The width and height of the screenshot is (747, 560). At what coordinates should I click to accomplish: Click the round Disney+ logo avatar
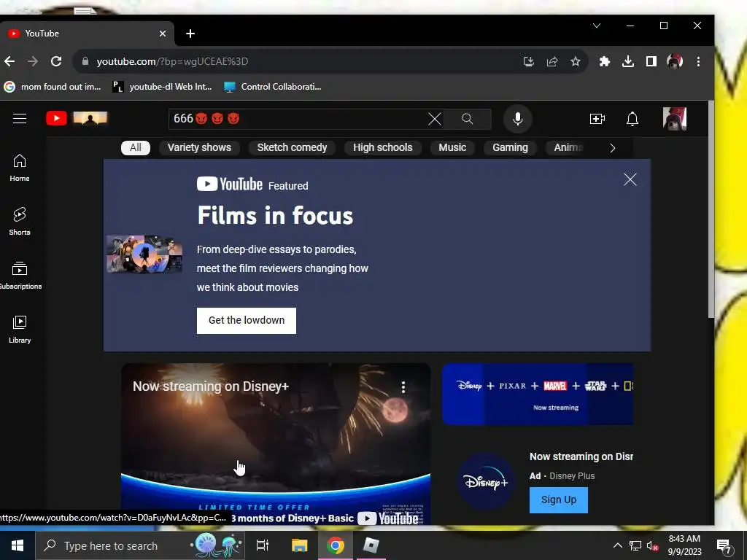[486, 481]
